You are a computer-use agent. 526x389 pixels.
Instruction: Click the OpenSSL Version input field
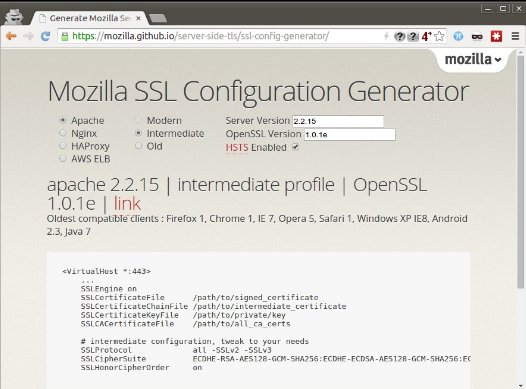[x=350, y=134]
